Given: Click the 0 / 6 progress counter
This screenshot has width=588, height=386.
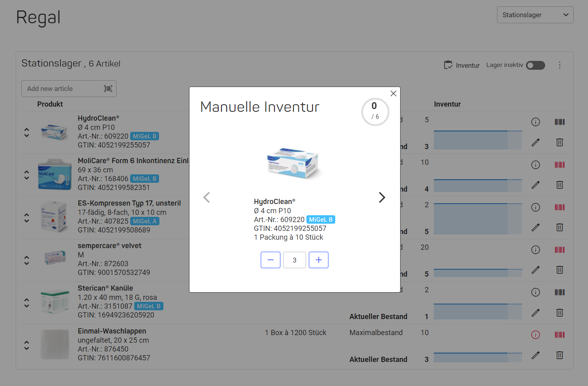Looking at the screenshot, I should 375,112.
